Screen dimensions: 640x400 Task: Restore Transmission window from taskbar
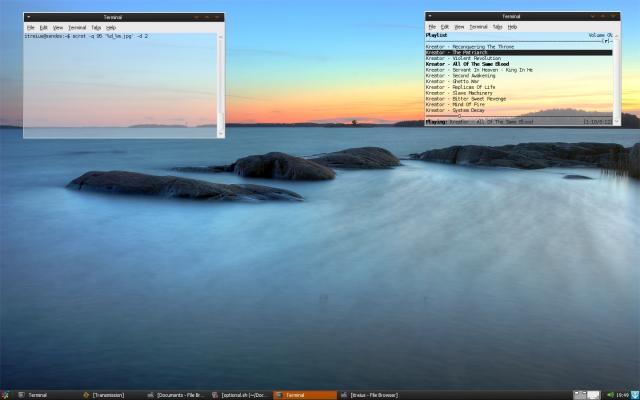[113, 395]
